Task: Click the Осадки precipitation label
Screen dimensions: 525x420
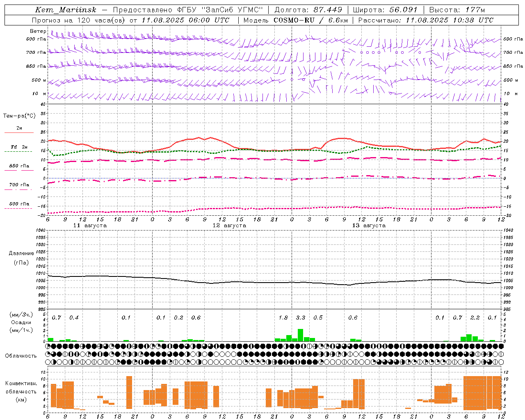Action: pos(21,322)
